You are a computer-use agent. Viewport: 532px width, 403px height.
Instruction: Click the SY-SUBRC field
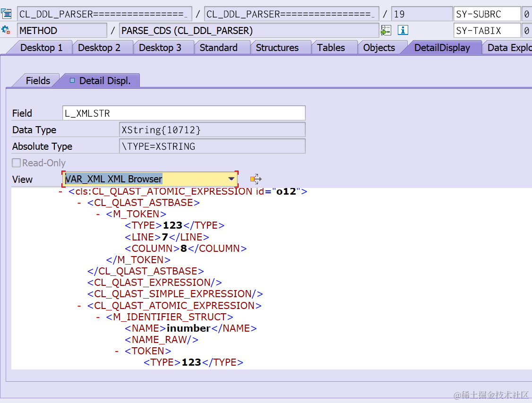click(487, 14)
